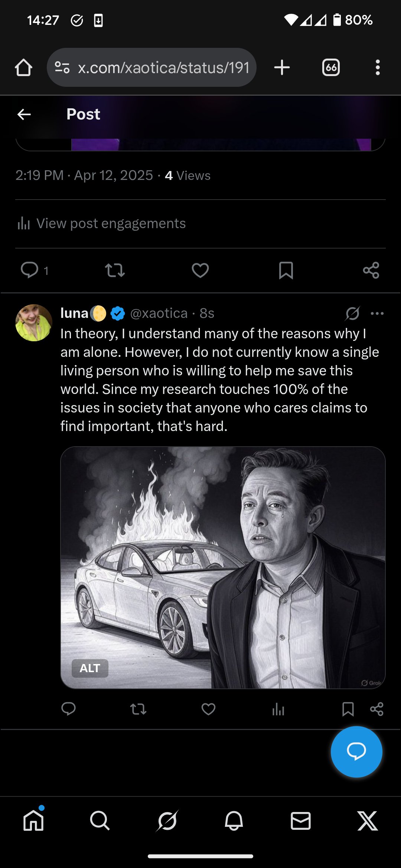Screen dimensions: 401x868
Task: Switch to the Search tab
Action: 100,821
